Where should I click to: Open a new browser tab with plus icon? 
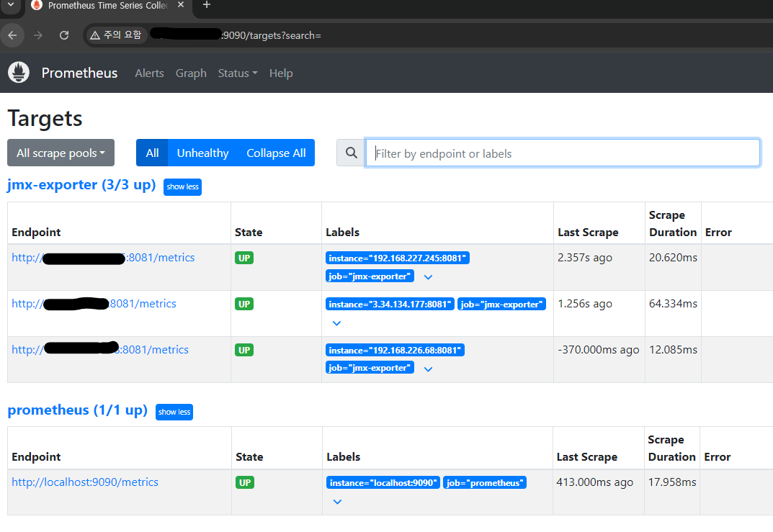tap(207, 5)
